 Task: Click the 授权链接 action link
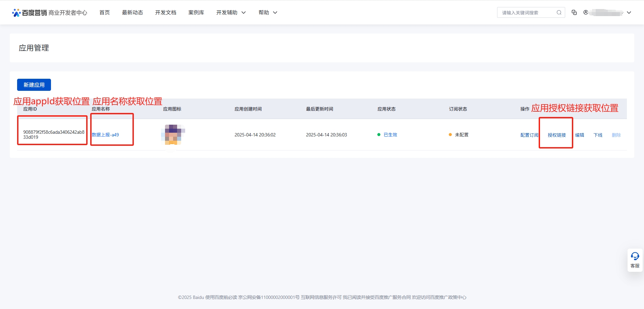(556, 135)
